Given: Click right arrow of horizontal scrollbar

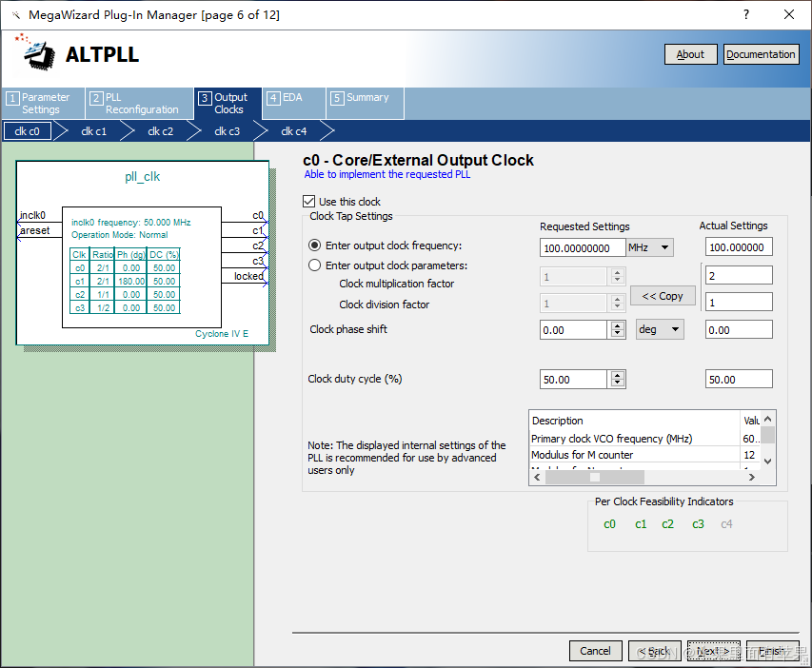Looking at the screenshot, I should pos(752,477).
